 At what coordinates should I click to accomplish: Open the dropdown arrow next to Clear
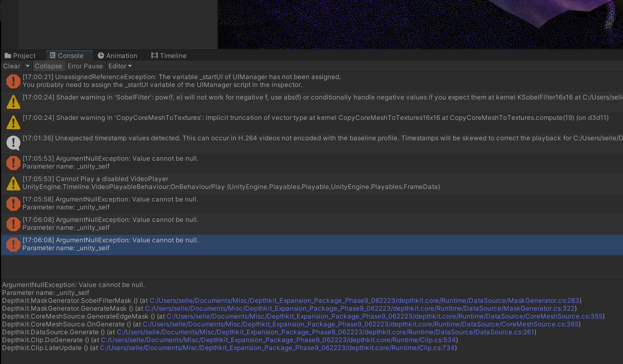coord(28,66)
